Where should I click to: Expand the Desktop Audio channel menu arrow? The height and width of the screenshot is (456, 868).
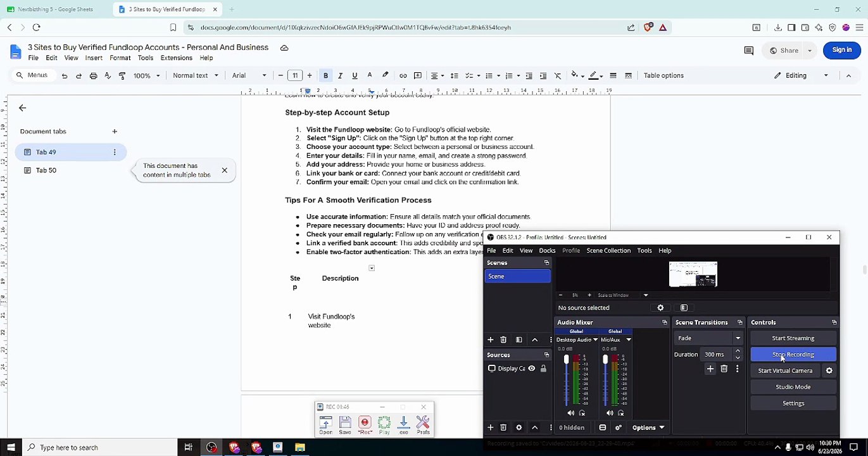595,340
